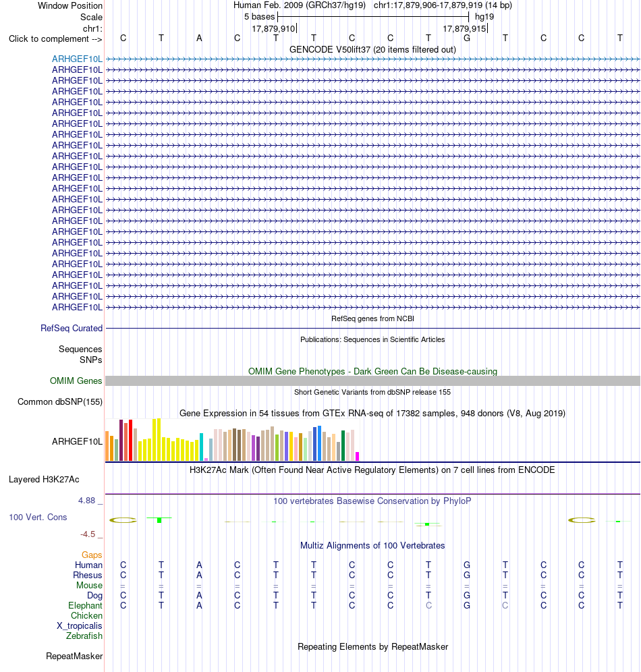
Task: Click the gray OMIM Genes bar
Action: [372, 381]
